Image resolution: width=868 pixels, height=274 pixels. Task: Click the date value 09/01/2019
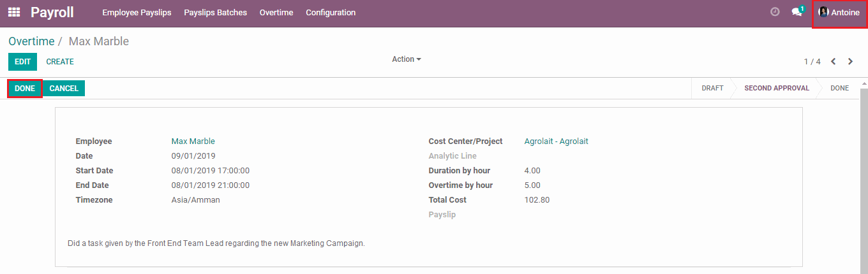click(x=193, y=156)
